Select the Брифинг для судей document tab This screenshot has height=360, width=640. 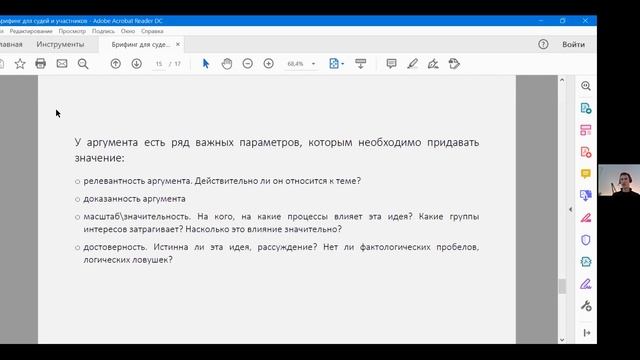point(140,44)
